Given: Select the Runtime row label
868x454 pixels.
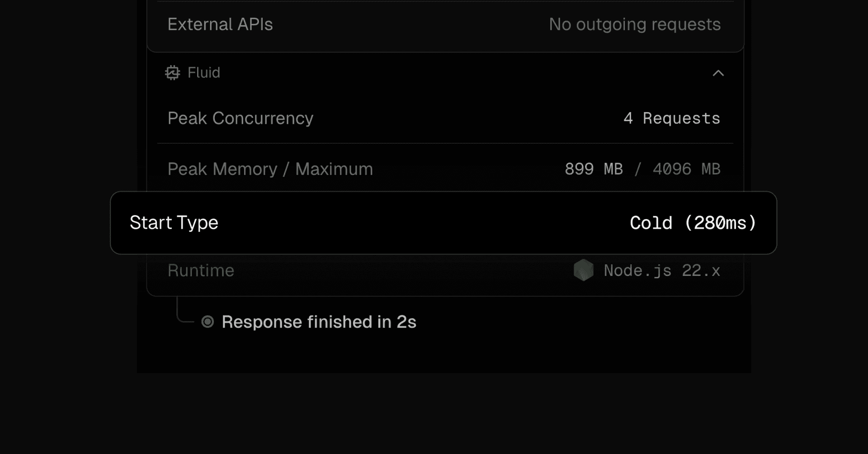Looking at the screenshot, I should (x=201, y=271).
